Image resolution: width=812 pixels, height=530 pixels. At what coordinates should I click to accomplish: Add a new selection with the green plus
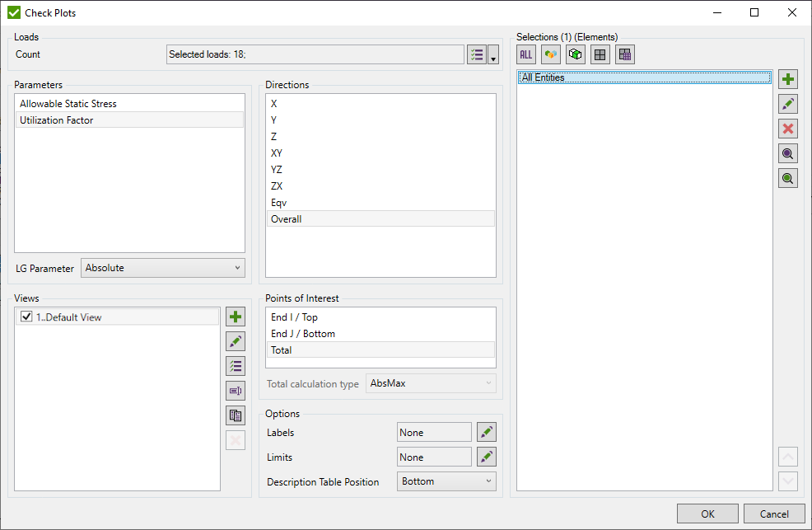787,78
